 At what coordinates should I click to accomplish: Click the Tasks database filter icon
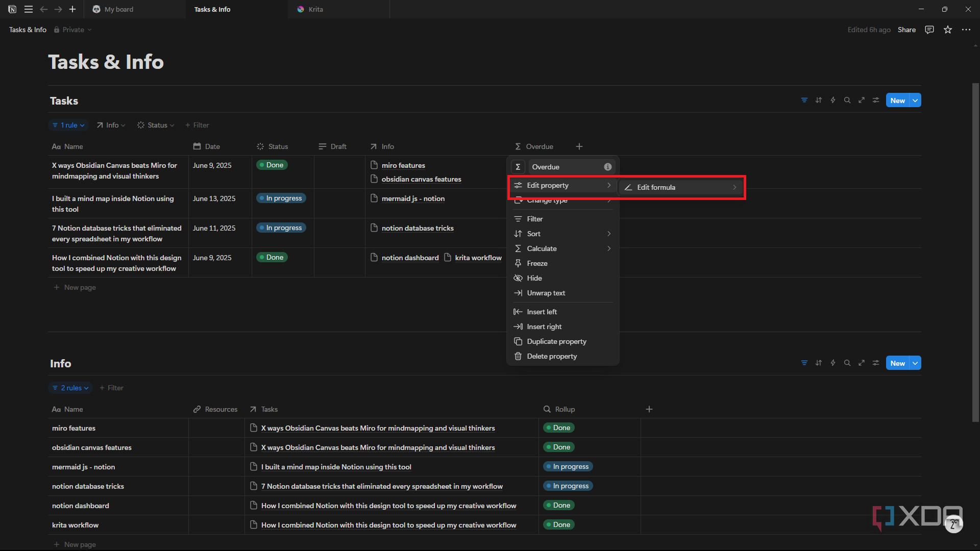[804, 101]
